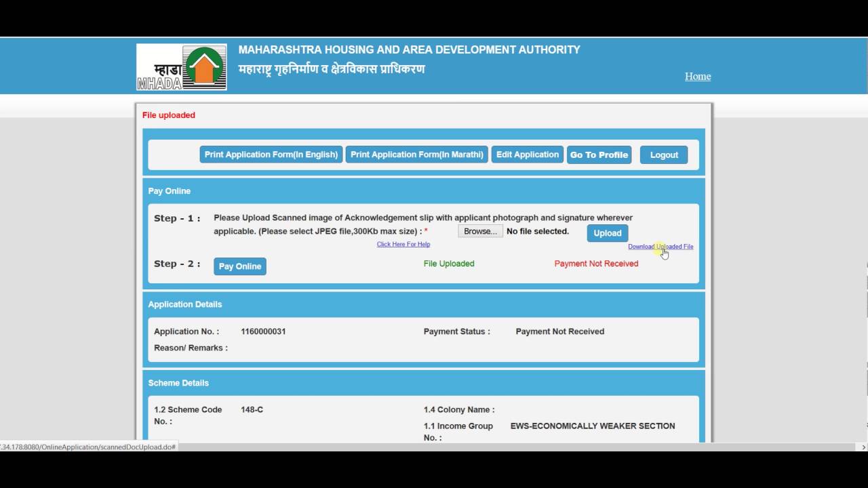Click 'MAHARASHTRA HOUSING AND AREA DEVELOPMENT AUTHORITY' title
The image size is (868, 488).
pyautogui.click(x=409, y=49)
